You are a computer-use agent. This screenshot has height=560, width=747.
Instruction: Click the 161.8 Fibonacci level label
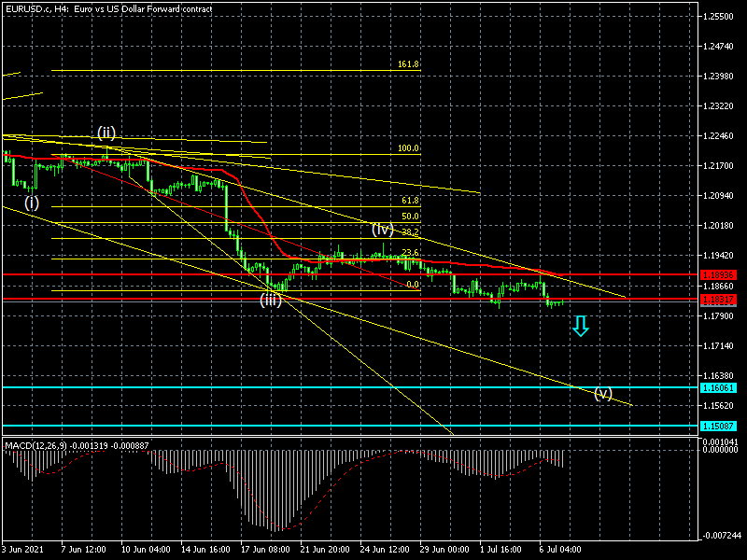coord(408,64)
